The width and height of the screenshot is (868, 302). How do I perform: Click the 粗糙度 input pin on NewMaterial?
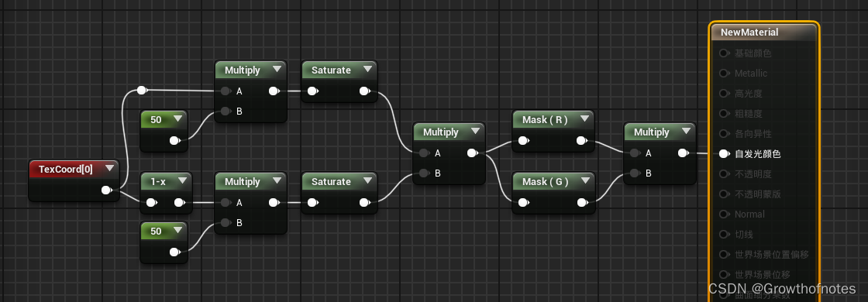click(x=724, y=113)
